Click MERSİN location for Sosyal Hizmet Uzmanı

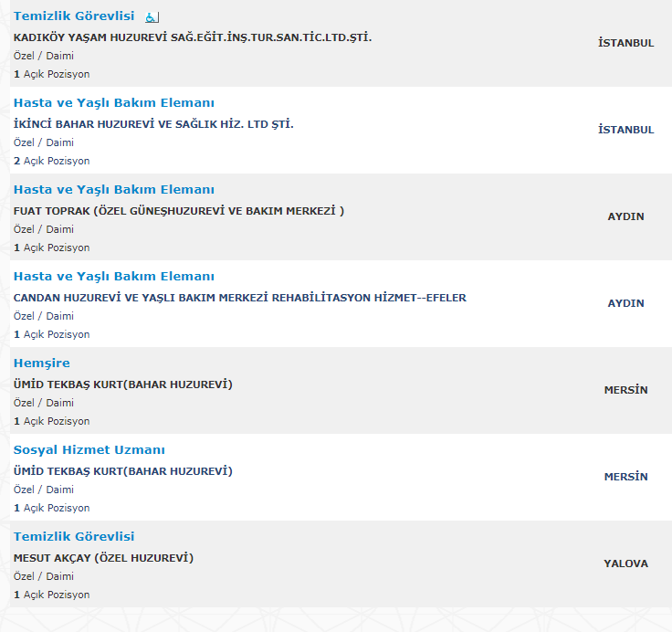625,477
